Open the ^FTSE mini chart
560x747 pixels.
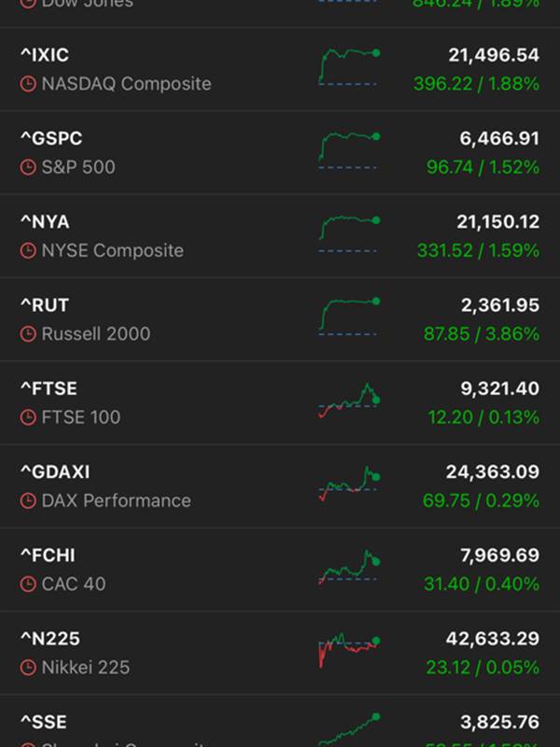coord(349,401)
